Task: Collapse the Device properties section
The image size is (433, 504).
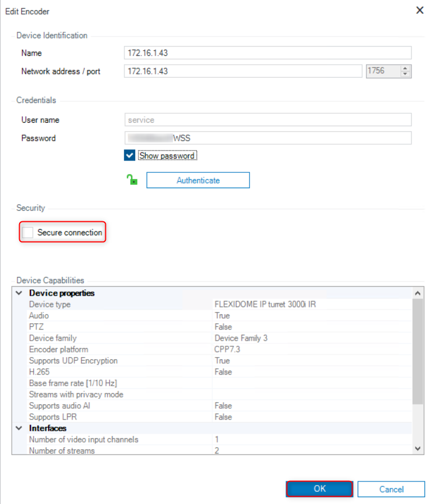Action: (20, 293)
